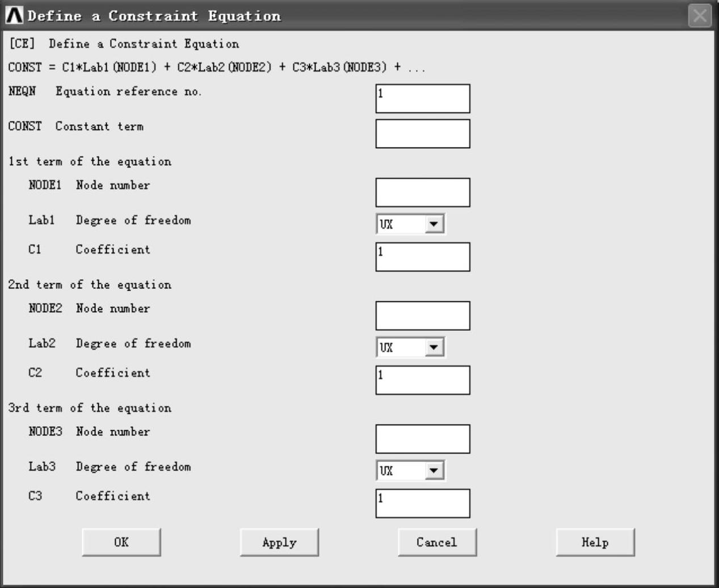Click the OK button

tap(121, 543)
